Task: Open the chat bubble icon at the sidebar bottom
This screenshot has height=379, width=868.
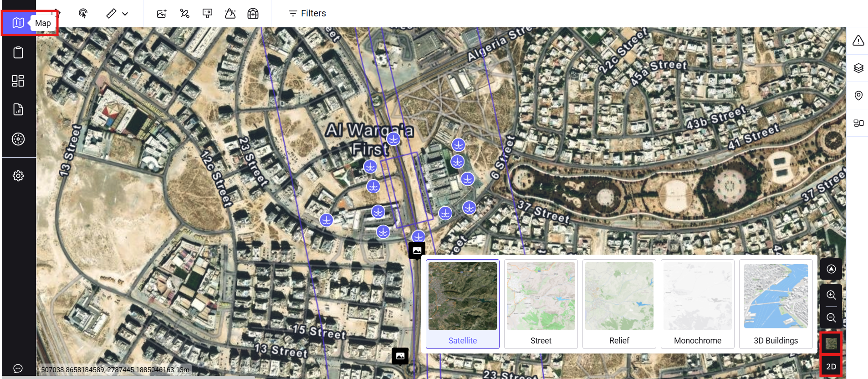Action: click(18, 369)
